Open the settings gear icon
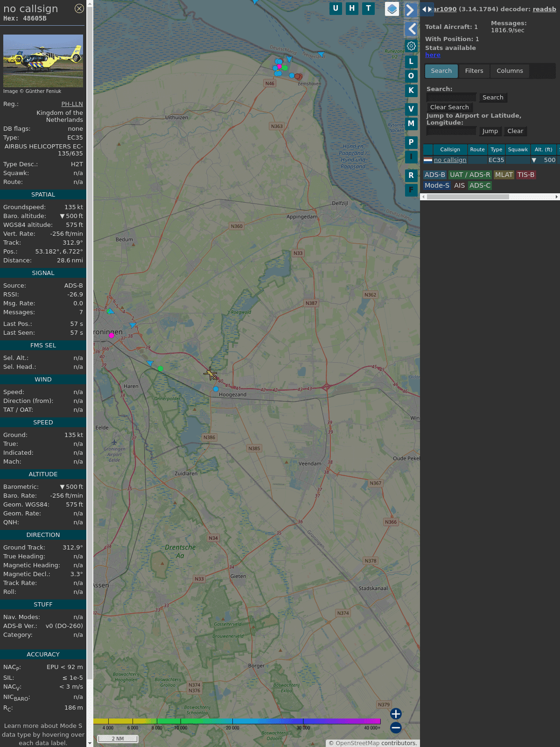Screen dimensions: 560x747 tap(411, 46)
